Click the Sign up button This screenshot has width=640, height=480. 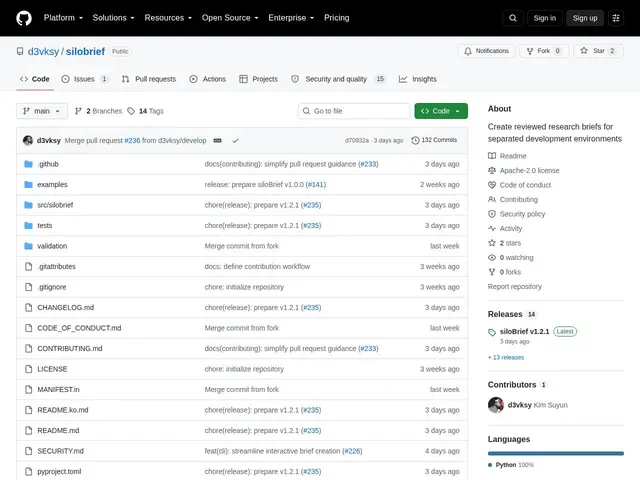tap(584, 18)
